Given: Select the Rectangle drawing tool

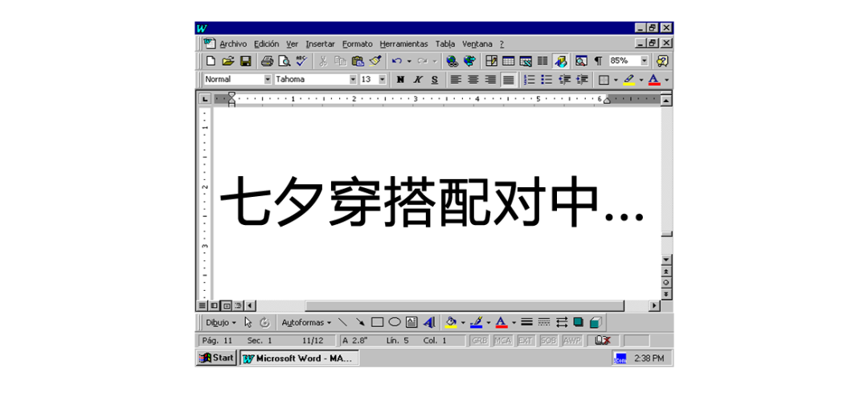Looking at the screenshot, I should click(377, 322).
